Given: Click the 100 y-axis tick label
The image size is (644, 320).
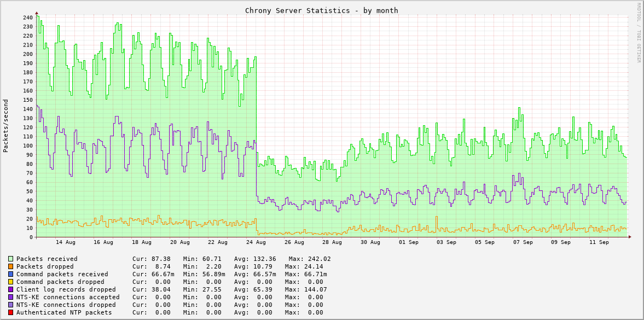Looking at the screenshot, I should point(28,146).
